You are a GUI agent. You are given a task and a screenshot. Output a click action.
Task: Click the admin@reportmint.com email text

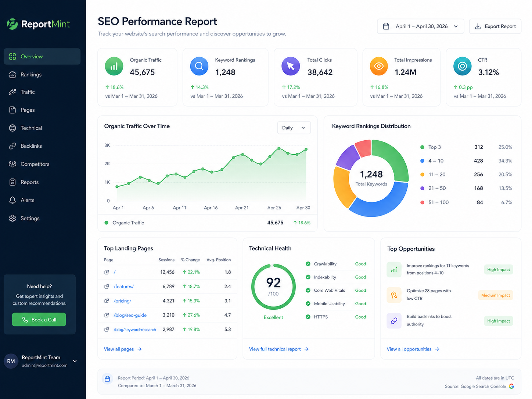coord(44,365)
